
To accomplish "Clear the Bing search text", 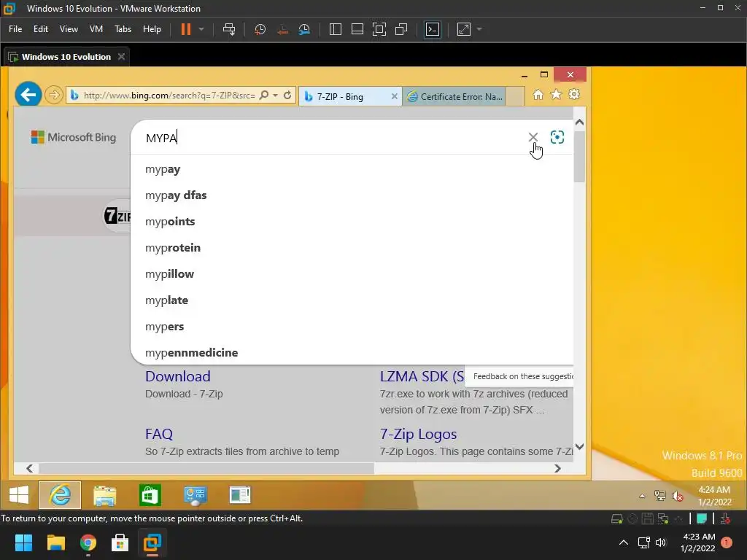I will pyautogui.click(x=533, y=137).
